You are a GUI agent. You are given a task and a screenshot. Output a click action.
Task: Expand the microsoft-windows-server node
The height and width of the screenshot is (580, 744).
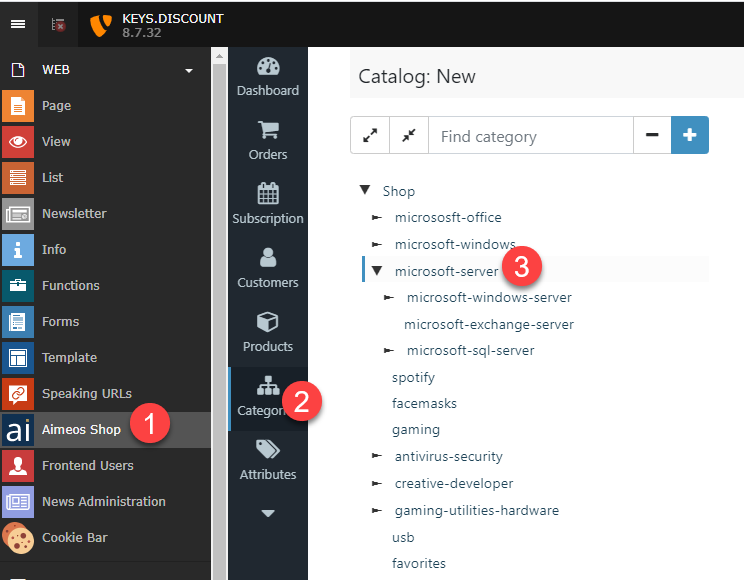coord(389,297)
